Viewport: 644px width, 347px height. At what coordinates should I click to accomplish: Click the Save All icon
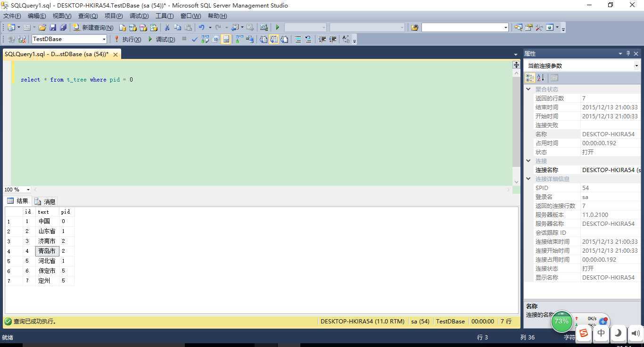tap(63, 27)
